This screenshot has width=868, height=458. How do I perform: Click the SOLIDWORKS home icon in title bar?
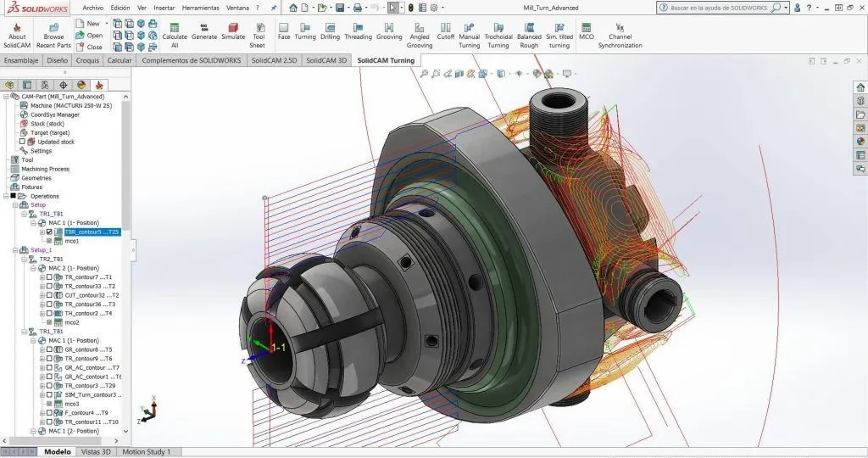(x=293, y=8)
